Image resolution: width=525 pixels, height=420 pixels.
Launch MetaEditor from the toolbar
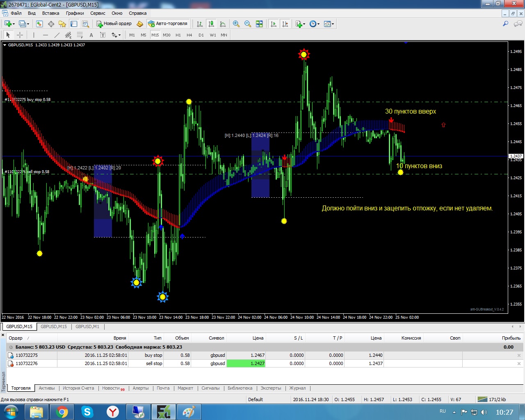click(140, 24)
